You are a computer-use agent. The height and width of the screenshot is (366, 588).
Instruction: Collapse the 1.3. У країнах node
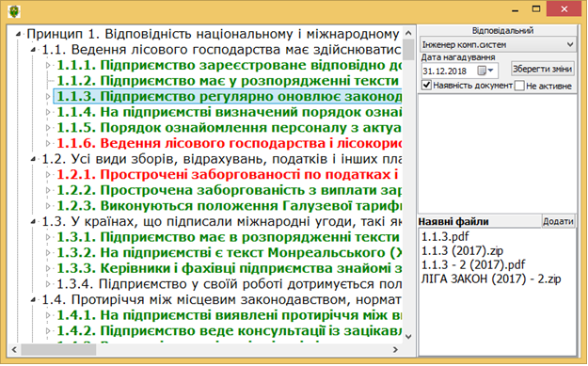point(33,221)
